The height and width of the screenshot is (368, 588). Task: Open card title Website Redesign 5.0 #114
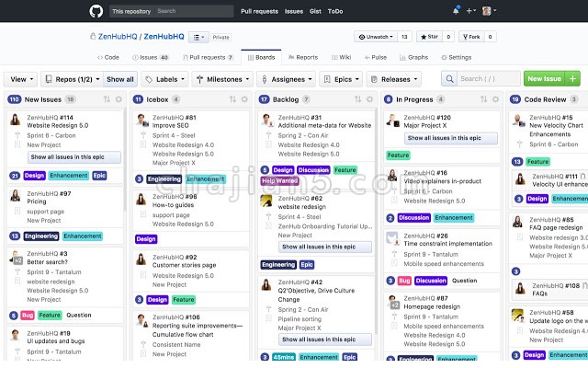[x=57, y=125]
